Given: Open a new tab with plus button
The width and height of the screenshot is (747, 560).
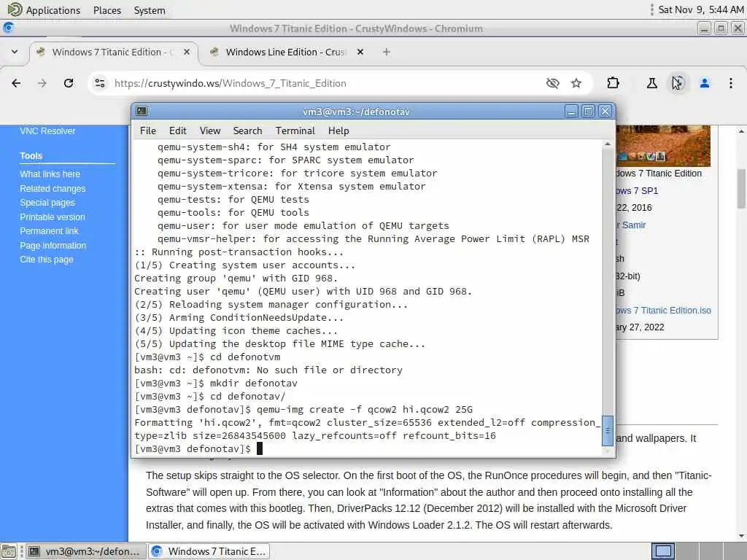Looking at the screenshot, I should 387,52.
